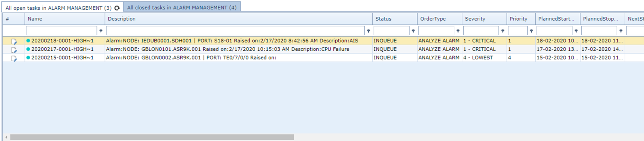Open the Severity column filter funnel
Viewport: 644px width, 141px height.
503,31
